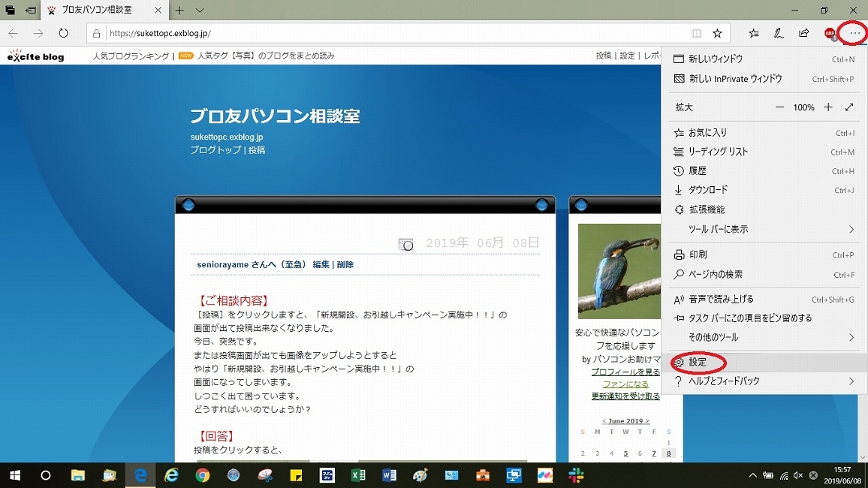The width and height of the screenshot is (868, 488).
Task: Expand ヘルプとフィードバック submenu
Action: point(764,381)
